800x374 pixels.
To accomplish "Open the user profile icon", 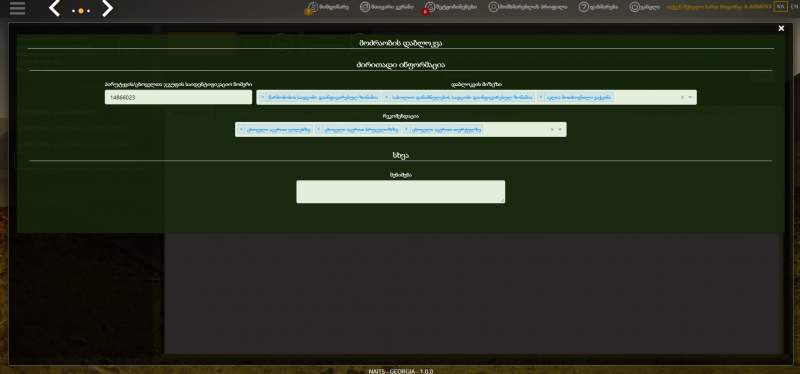I will pyautogui.click(x=528, y=7).
